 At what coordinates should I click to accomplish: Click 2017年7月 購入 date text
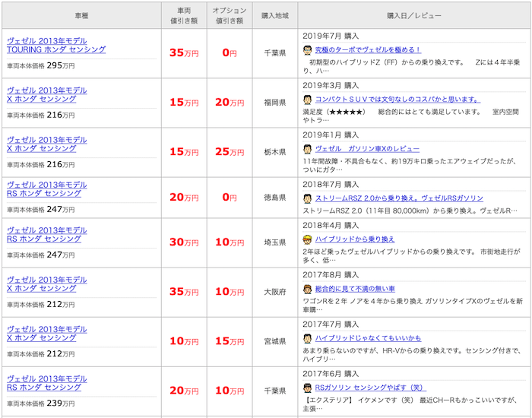tap(331, 325)
